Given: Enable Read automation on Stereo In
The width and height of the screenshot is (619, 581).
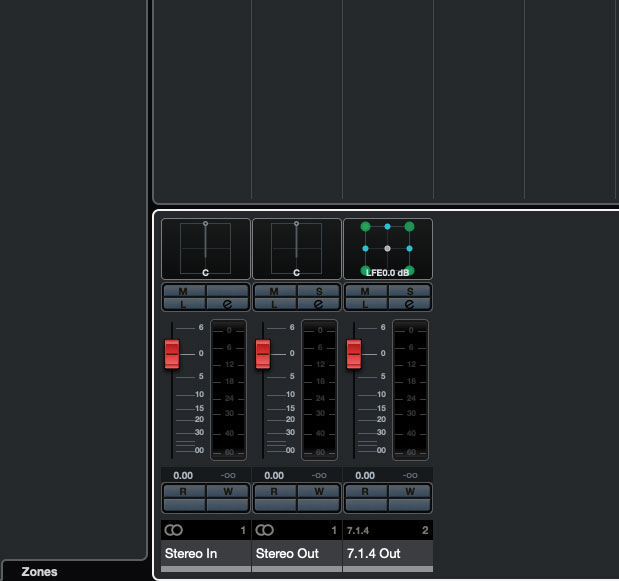Looking at the screenshot, I should 183,491.
